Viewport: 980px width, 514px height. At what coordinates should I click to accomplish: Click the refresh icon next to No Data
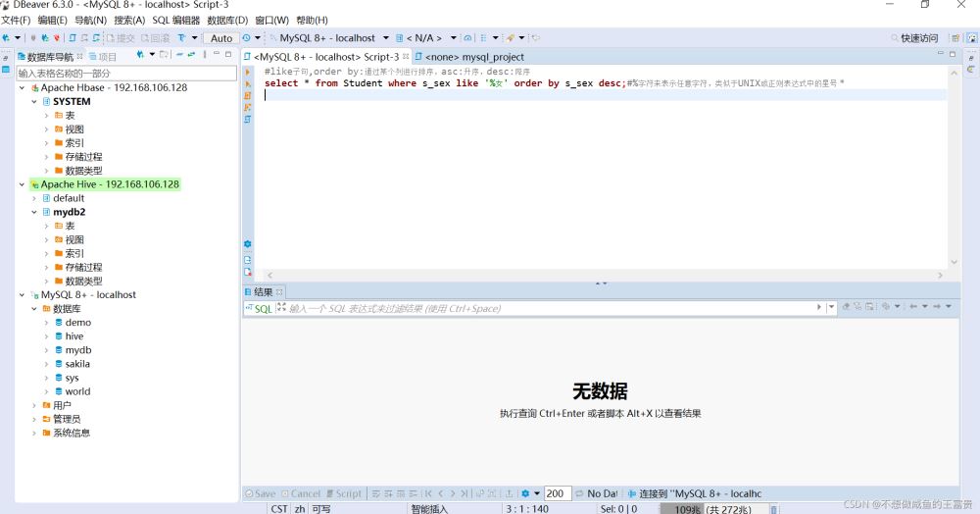(579, 493)
